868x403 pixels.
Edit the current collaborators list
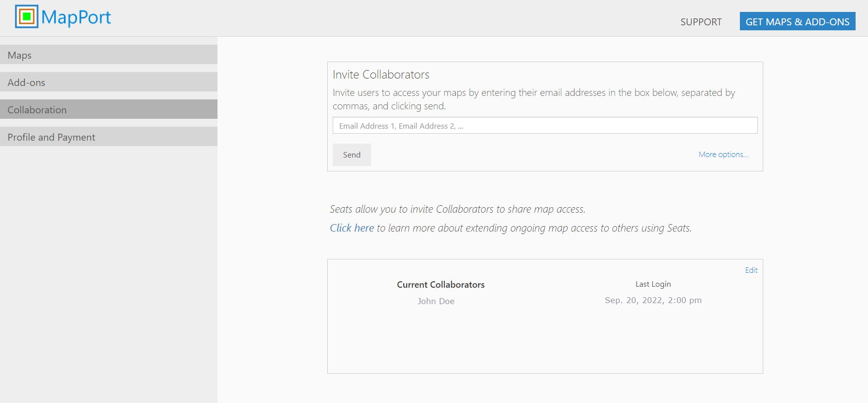(751, 270)
